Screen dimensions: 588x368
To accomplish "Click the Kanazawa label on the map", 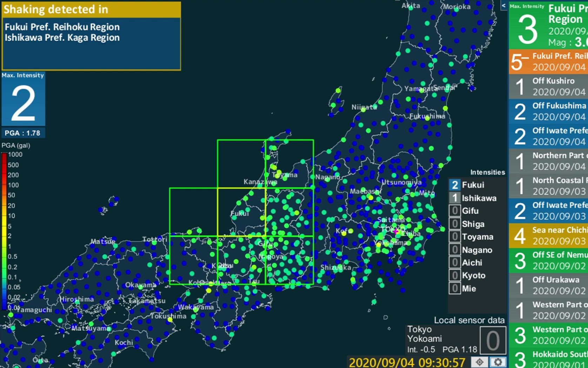I will pyautogui.click(x=260, y=182).
